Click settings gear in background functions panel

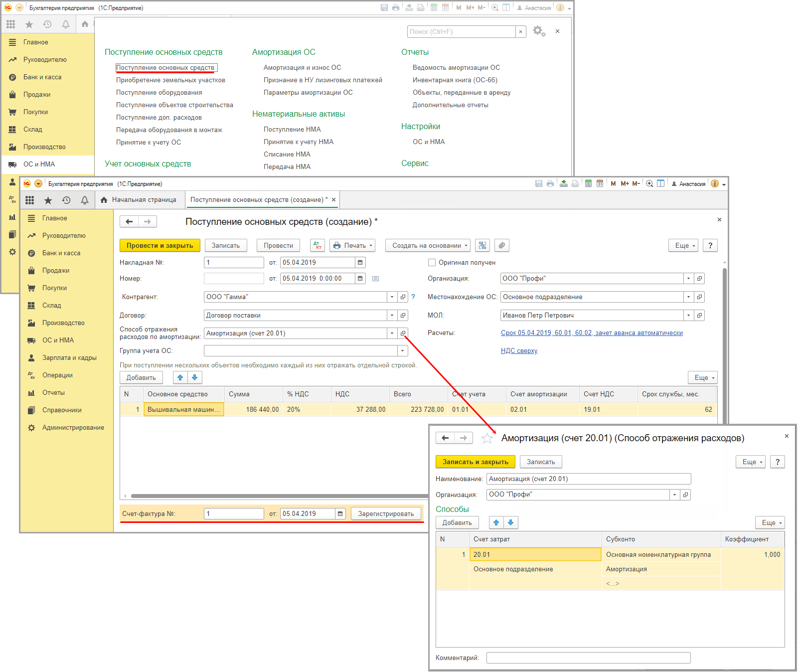pyautogui.click(x=539, y=31)
